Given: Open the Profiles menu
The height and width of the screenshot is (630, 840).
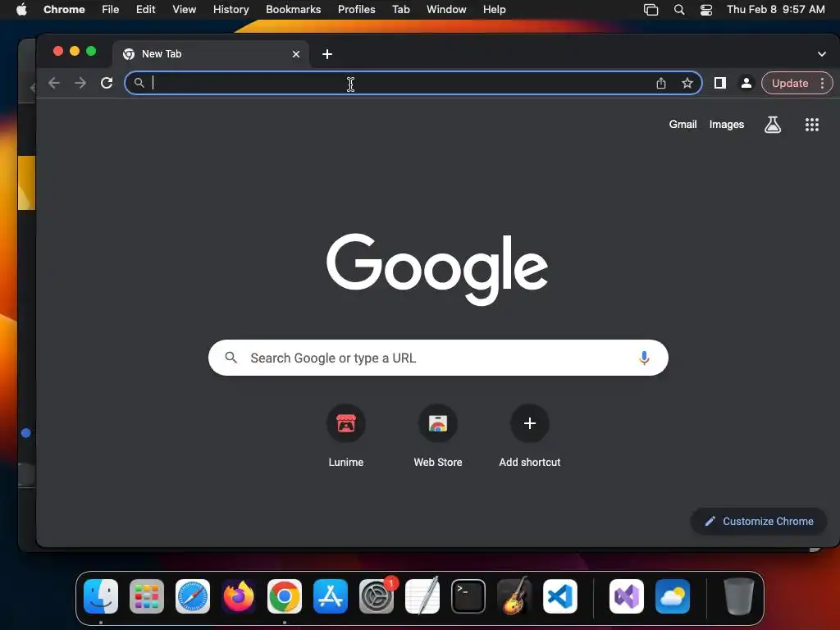Looking at the screenshot, I should coord(356,9).
